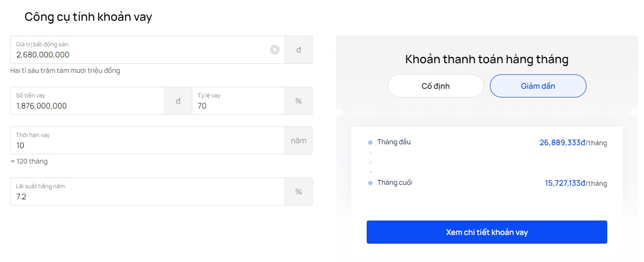
Task: Click the first month payment amount 26,889,333đ
Action: 562,143
